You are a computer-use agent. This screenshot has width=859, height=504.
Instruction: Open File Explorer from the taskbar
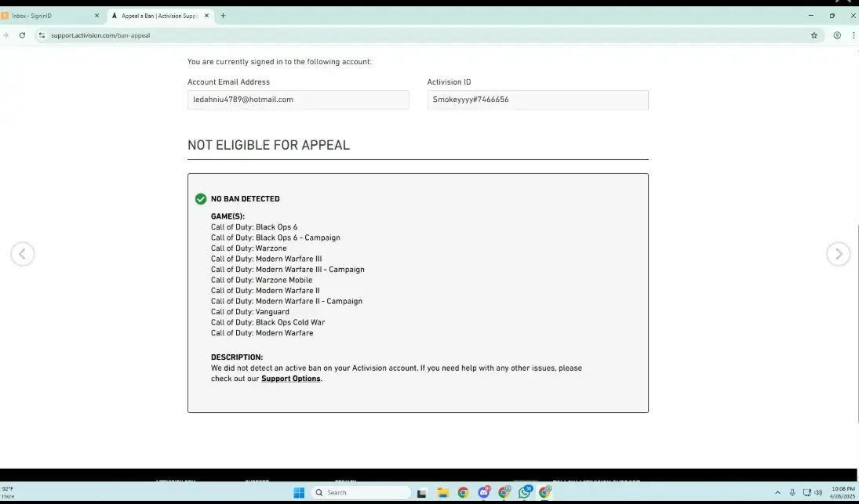[443, 492]
